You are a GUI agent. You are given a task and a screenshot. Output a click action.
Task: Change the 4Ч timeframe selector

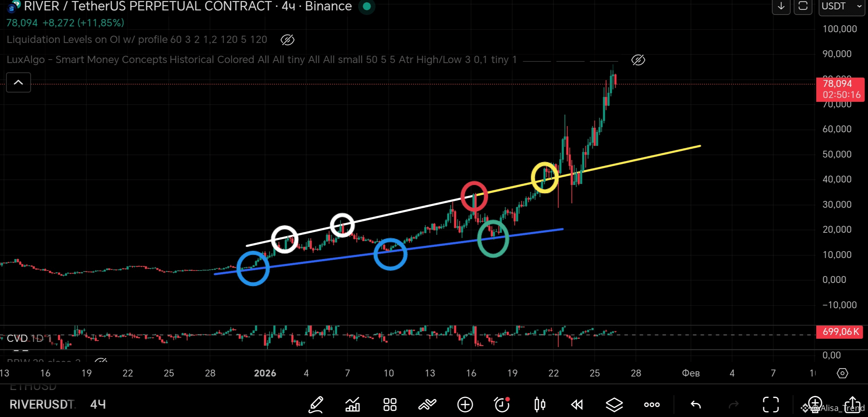[98, 404]
